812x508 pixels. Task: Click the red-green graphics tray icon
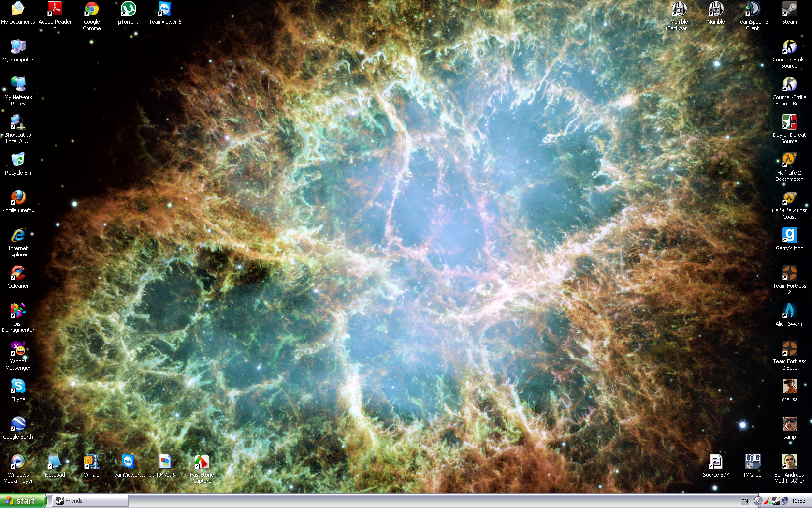[x=767, y=501]
